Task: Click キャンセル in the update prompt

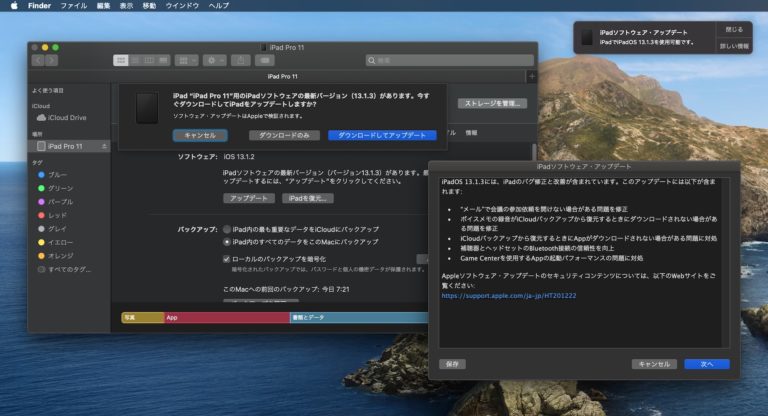Action: (200, 135)
